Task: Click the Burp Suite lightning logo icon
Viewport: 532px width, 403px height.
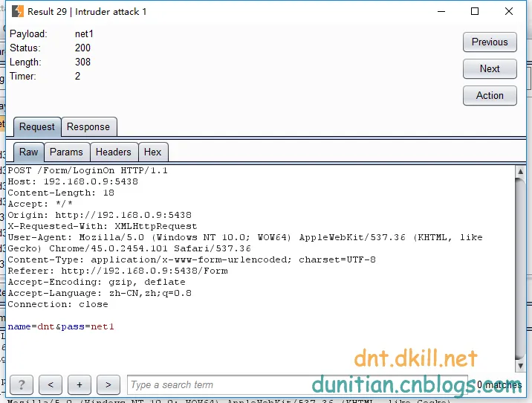Action: click(18, 11)
